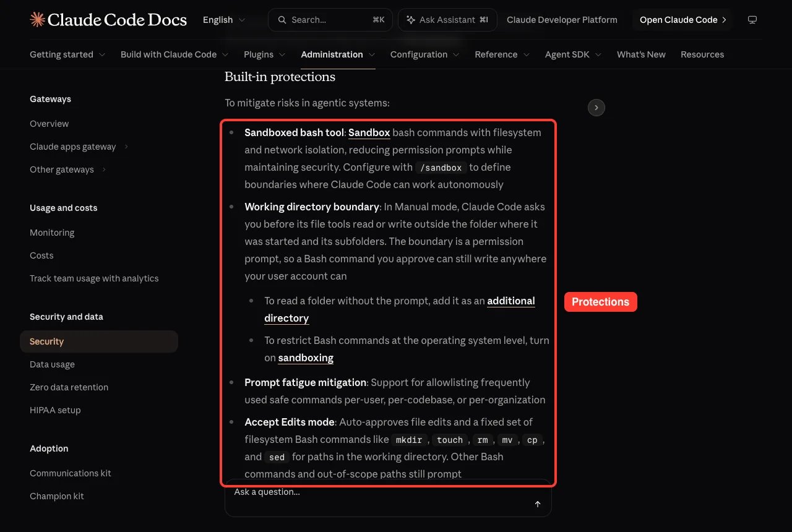Open Communications kit page

71,473
